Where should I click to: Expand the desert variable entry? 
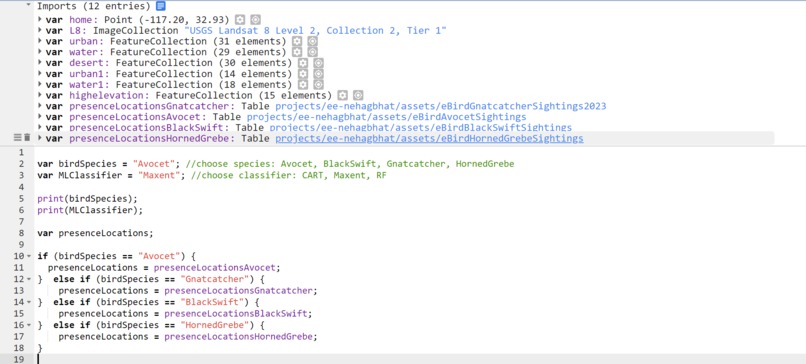click(40, 62)
